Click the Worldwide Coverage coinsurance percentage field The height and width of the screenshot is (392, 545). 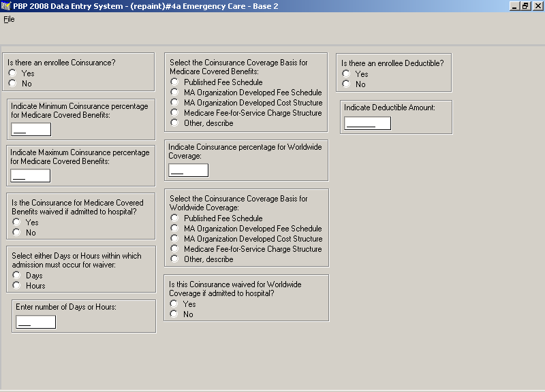tap(189, 170)
